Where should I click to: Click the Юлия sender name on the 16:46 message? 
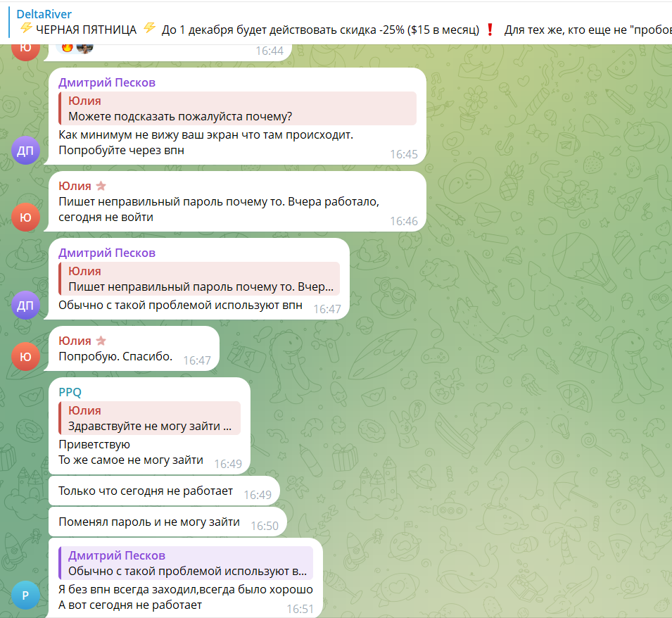pyautogui.click(x=75, y=186)
